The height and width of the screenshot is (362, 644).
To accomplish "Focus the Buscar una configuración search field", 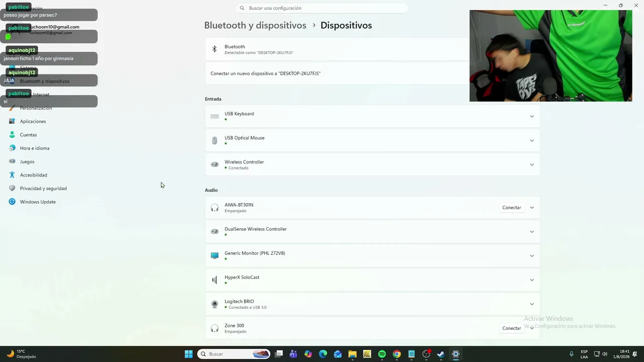I will click(x=322, y=8).
